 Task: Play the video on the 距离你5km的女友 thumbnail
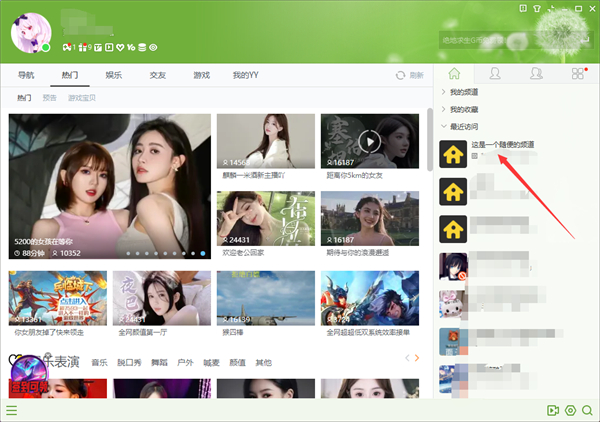click(370, 142)
